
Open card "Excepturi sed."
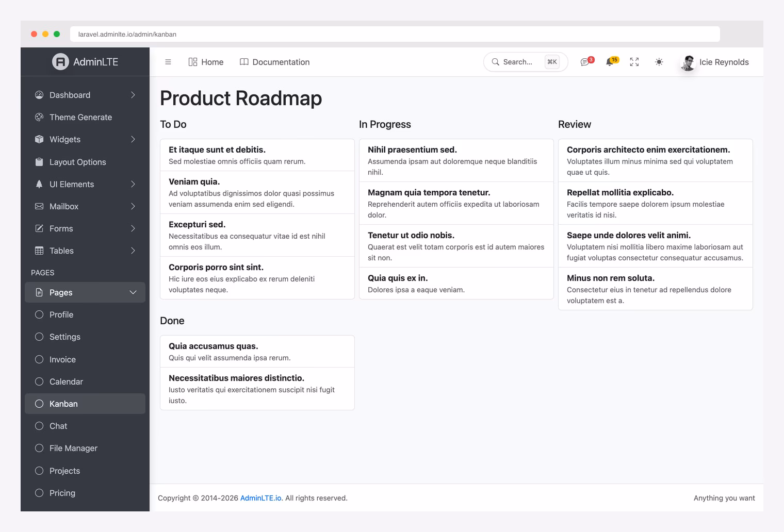click(257, 235)
